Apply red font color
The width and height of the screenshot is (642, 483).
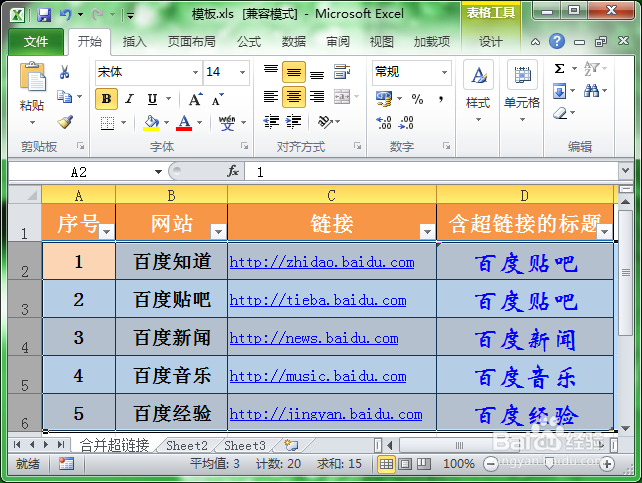click(x=184, y=122)
